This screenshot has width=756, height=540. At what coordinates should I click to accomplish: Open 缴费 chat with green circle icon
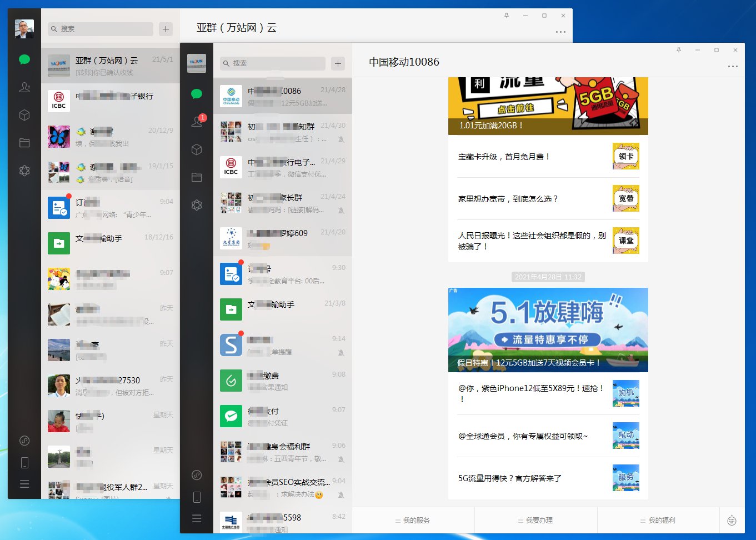pos(283,381)
